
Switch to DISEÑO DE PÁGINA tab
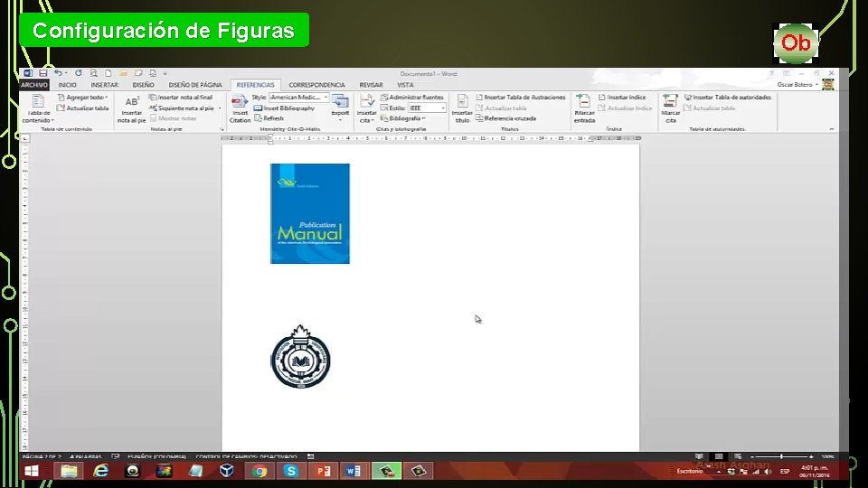pos(195,85)
